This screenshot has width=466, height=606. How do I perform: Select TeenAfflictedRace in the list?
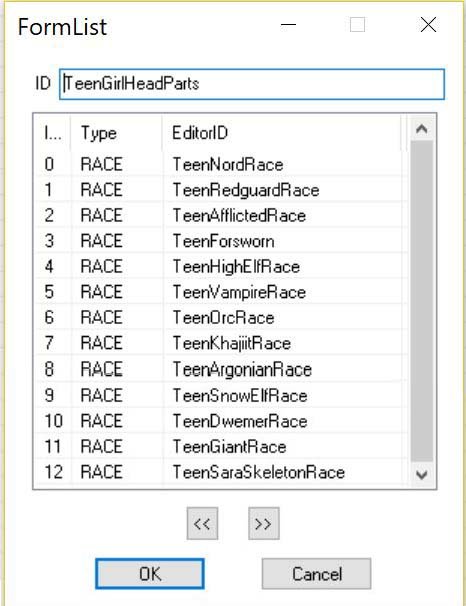coord(222,215)
